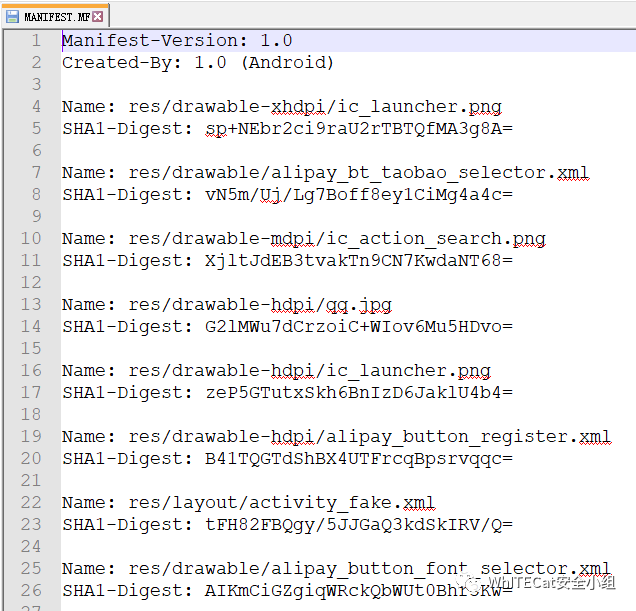Screen dimensions: 636x611
Task: Click the xhdpi/ic_launcher.png Name line
Action: [x=282, y=107]
